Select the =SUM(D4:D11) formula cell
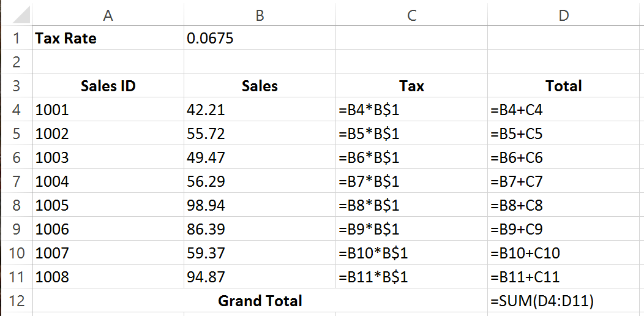644x316 pixels. tap(564, 301)
